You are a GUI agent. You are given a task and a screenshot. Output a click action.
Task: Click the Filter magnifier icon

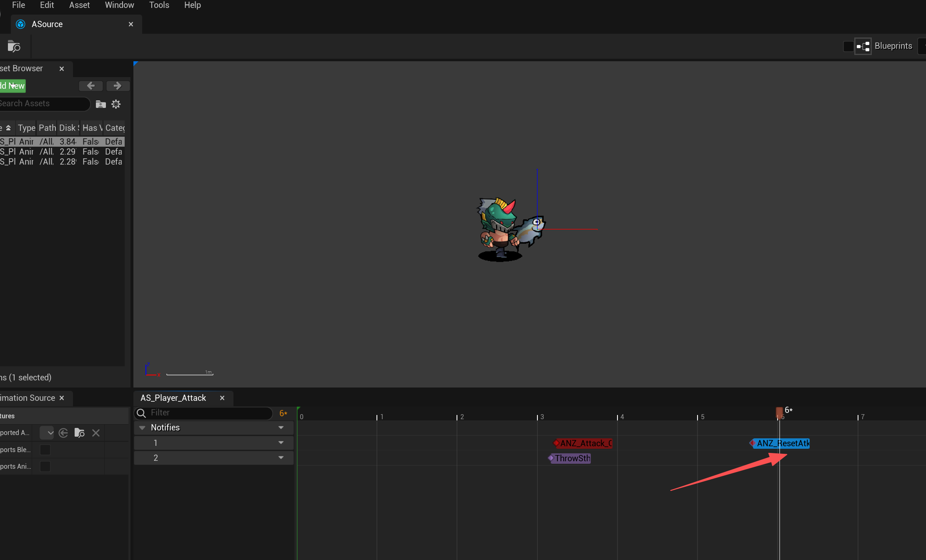tap(141, 413)
